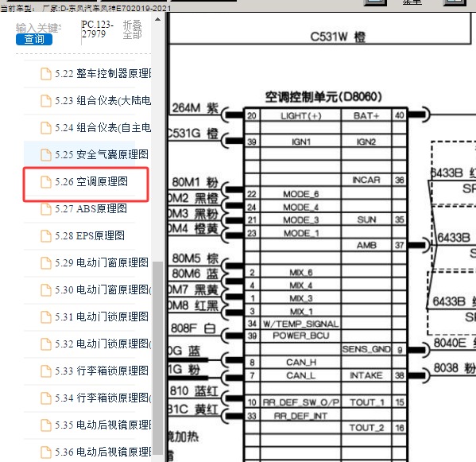This screenshot has width=476, height=462.
Task: Click document icon of 5.26 entry
Action: tap(46, 182)
